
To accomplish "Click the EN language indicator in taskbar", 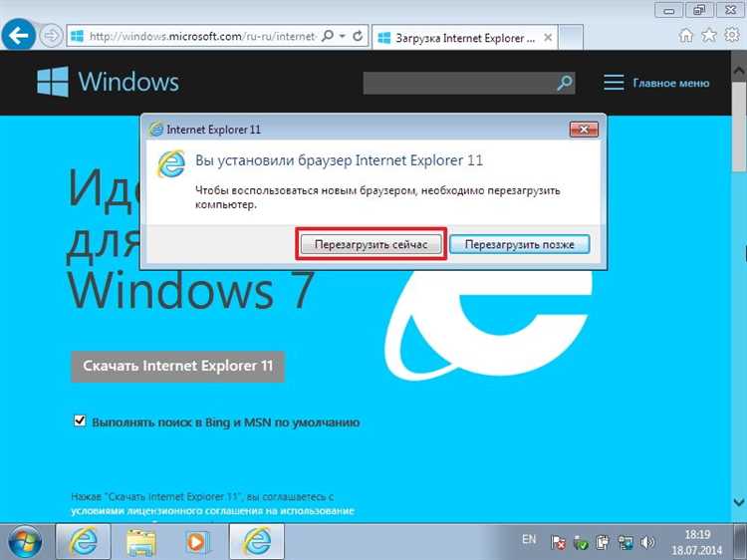I will pos(529,539).
